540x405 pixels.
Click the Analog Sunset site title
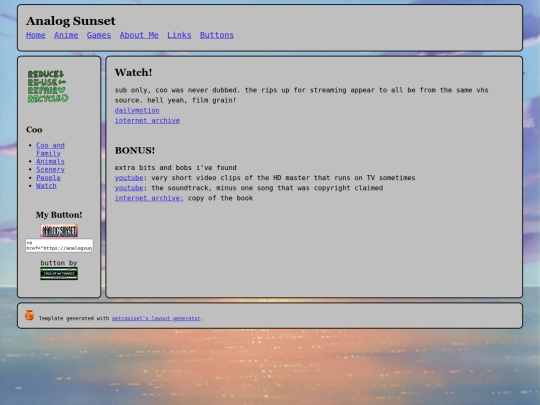[71, 21]
